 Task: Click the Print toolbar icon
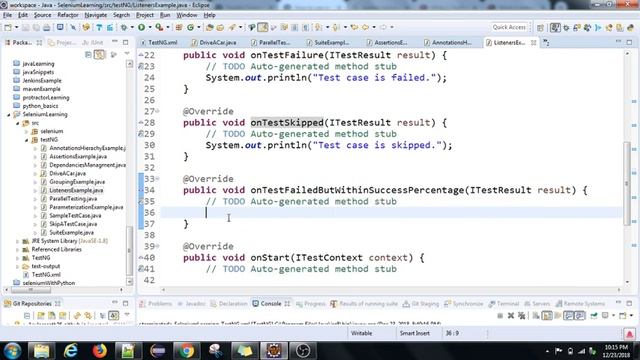pos(47,27)
